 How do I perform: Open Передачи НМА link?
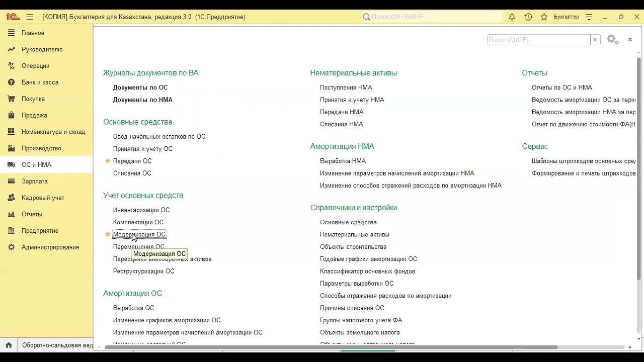[342, 112]
